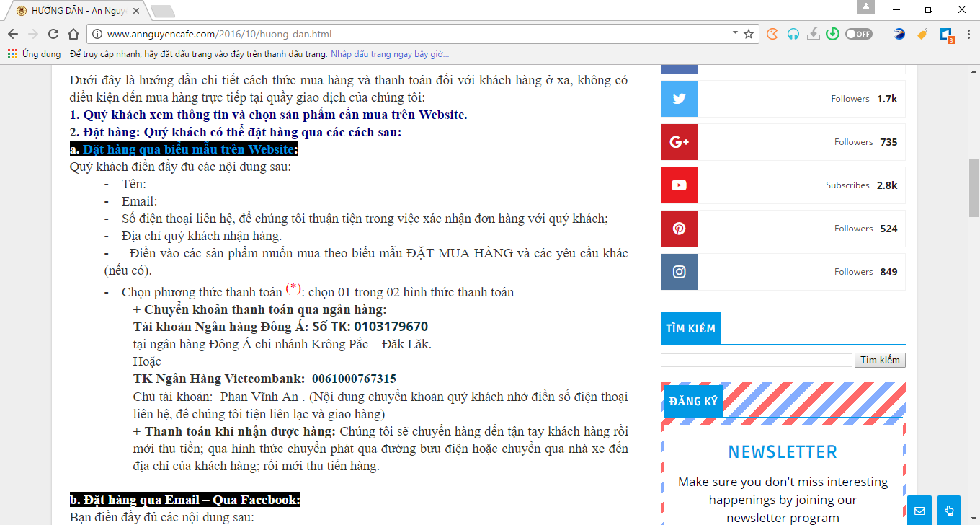Screen dimensions: 980x525
Task: Switch on the OFF toggle extension
Action: click(858, 34)
